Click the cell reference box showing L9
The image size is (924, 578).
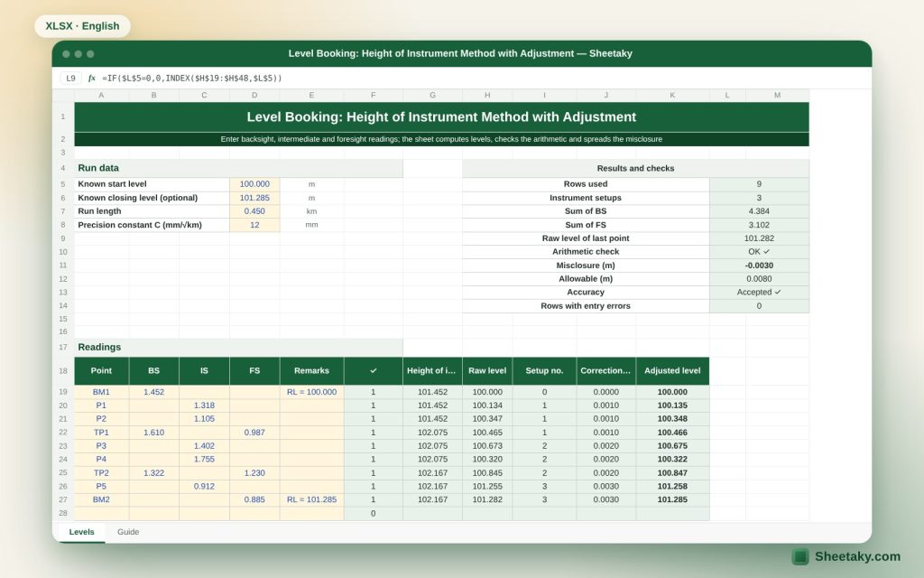(x=70, y=78)
